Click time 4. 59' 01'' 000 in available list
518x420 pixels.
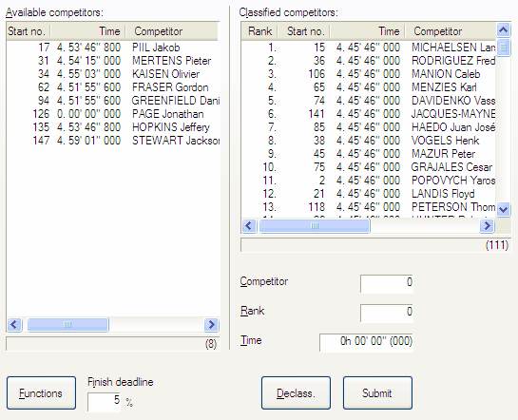(x=88, y=141)
